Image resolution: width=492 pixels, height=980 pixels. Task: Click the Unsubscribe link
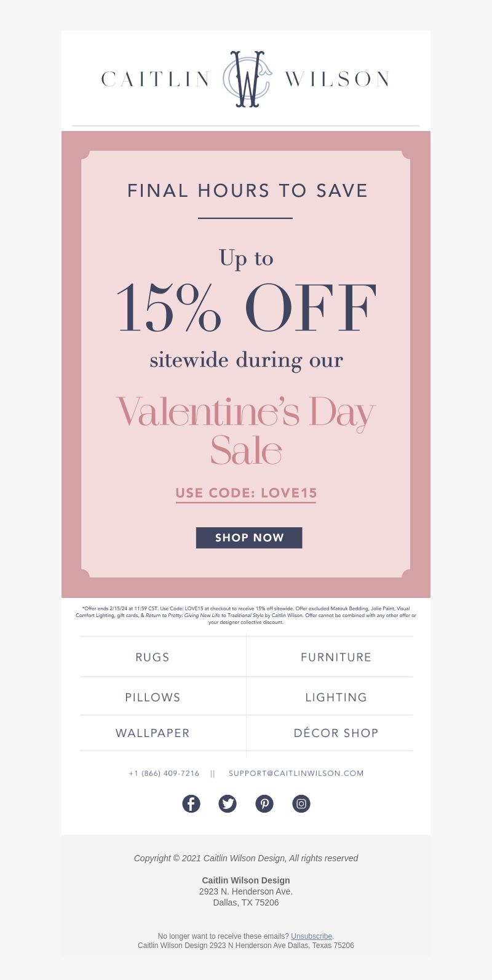[x=311, y=936]
